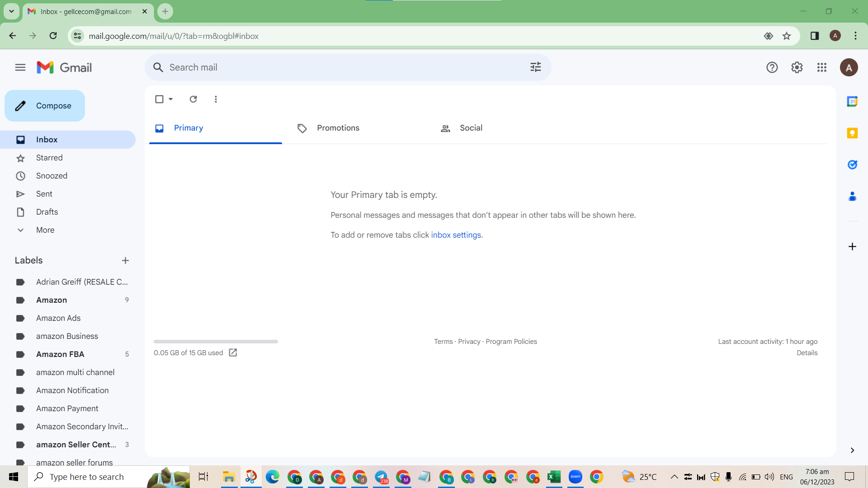Image resolution: width=868 pixels, height=488 pixels.
Task: Open storage management link icon
Action: 233,352
